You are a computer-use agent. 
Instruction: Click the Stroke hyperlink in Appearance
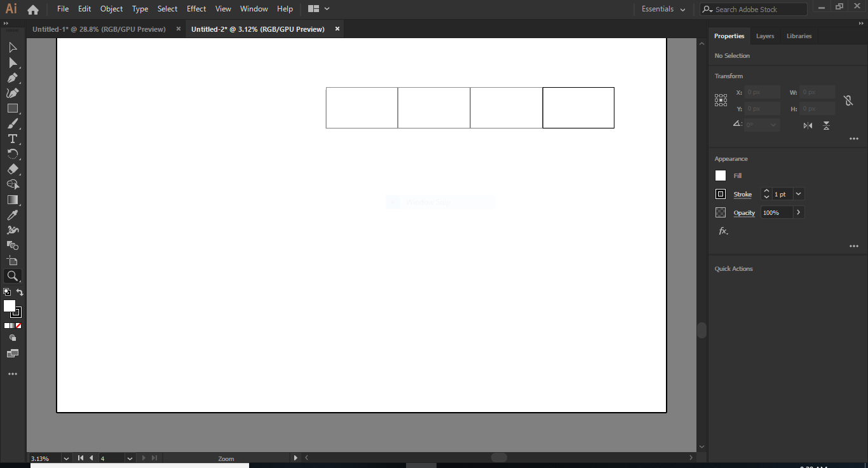(x=743, y=194)
